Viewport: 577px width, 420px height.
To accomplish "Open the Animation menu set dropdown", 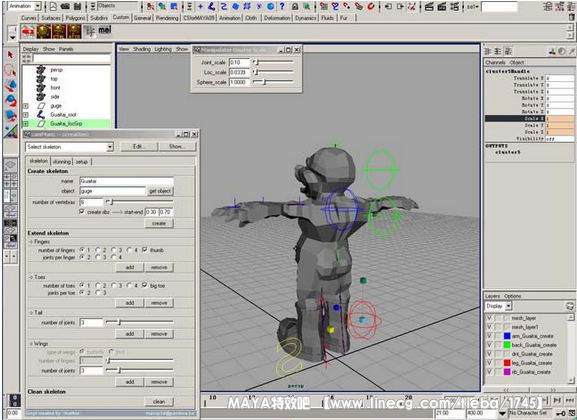I will pos(38,6).
